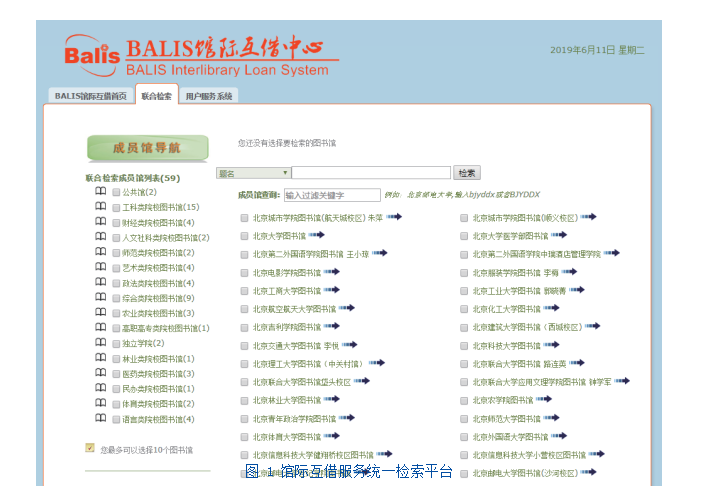
Task: Expand the 语言类院校图书馆(4) book icon
Action: pos(101,417)
